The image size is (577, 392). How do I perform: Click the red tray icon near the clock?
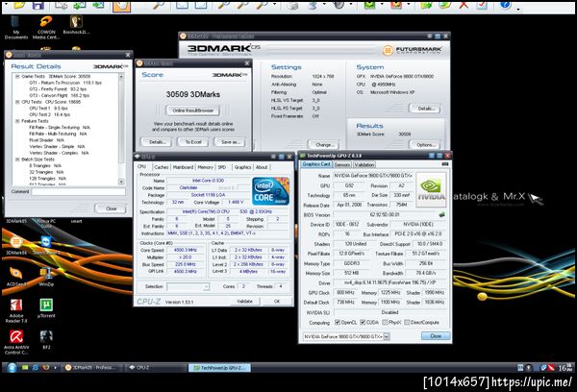(x=551, y=367)
